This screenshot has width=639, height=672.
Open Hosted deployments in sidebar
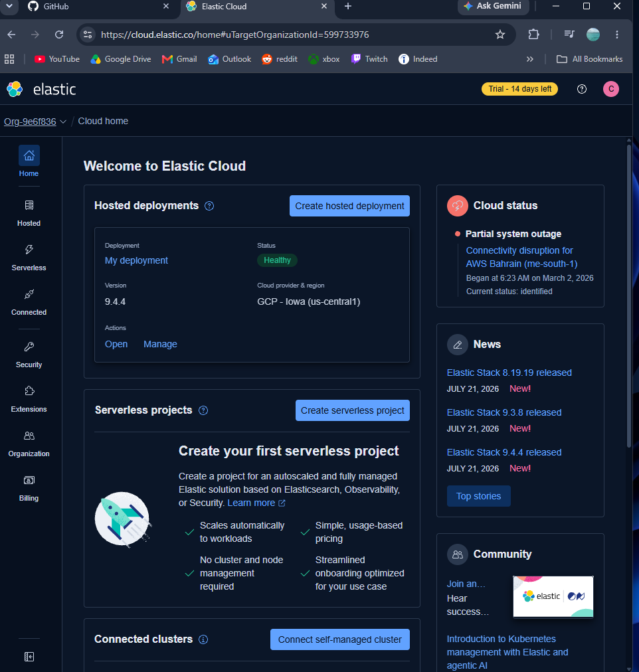point(29,213)
